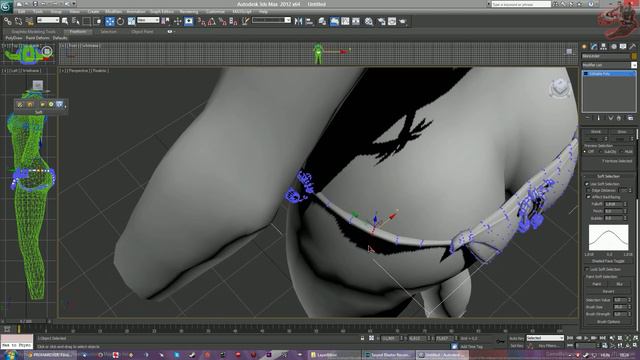Expand the PolyDraw ribbon panel
The image size is (640, 360).
(x=14, y=38)
